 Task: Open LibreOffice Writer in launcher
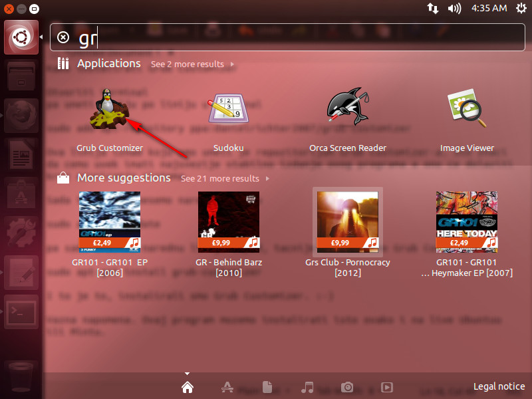pos(21,155)
